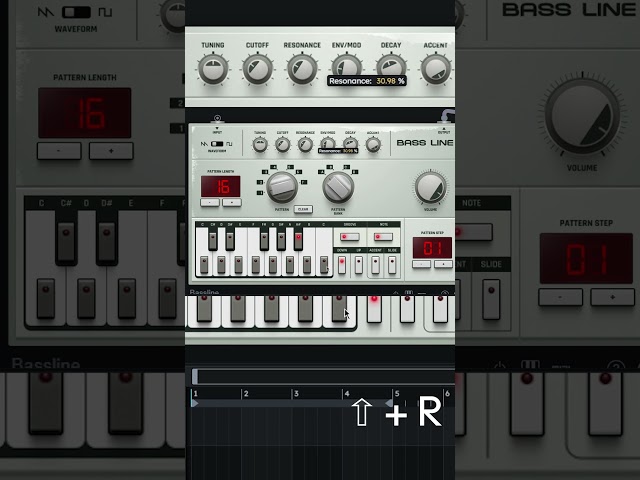Click the center panel Volume knob

pos(430,188)
